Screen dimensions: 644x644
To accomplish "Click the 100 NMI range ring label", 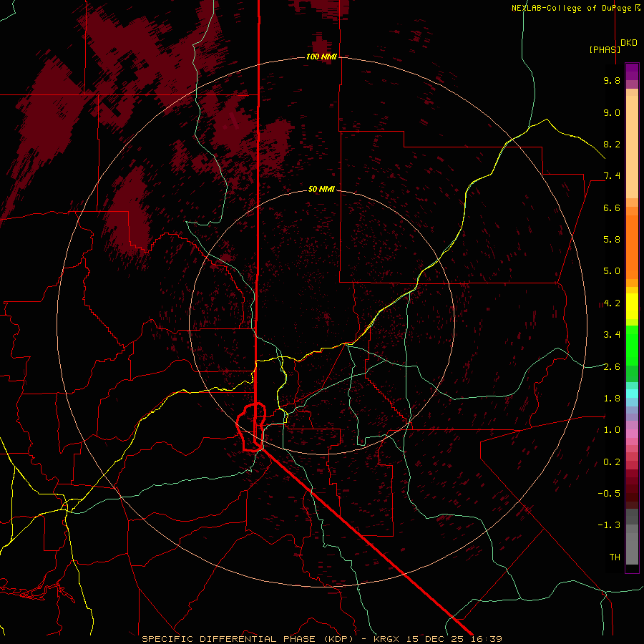I will pos(321,57).
